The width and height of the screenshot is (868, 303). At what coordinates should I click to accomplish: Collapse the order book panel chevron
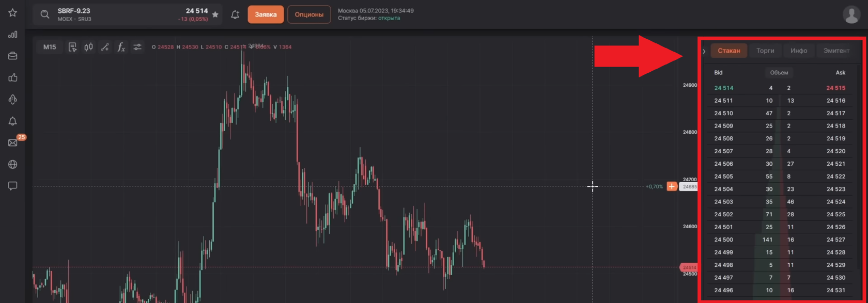coord(704,51)
